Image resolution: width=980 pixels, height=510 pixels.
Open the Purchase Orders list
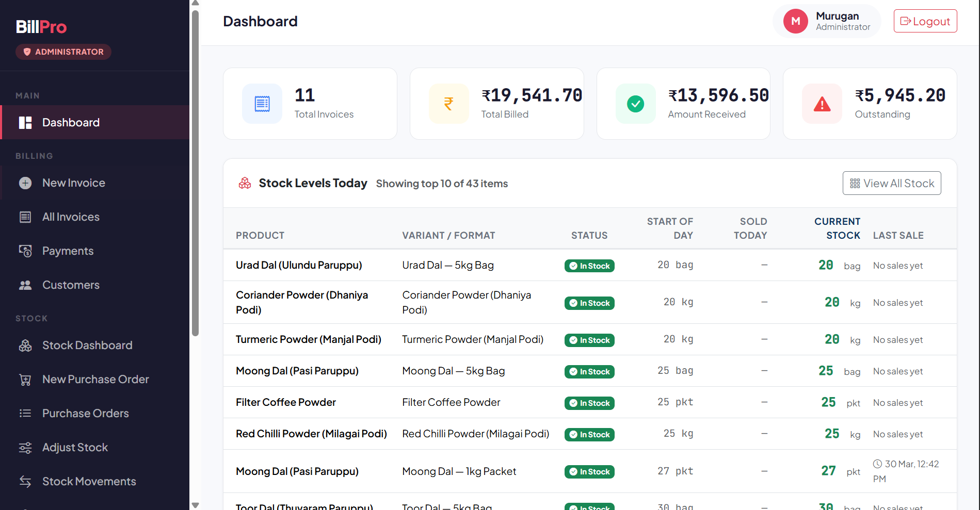click(95, 414)
